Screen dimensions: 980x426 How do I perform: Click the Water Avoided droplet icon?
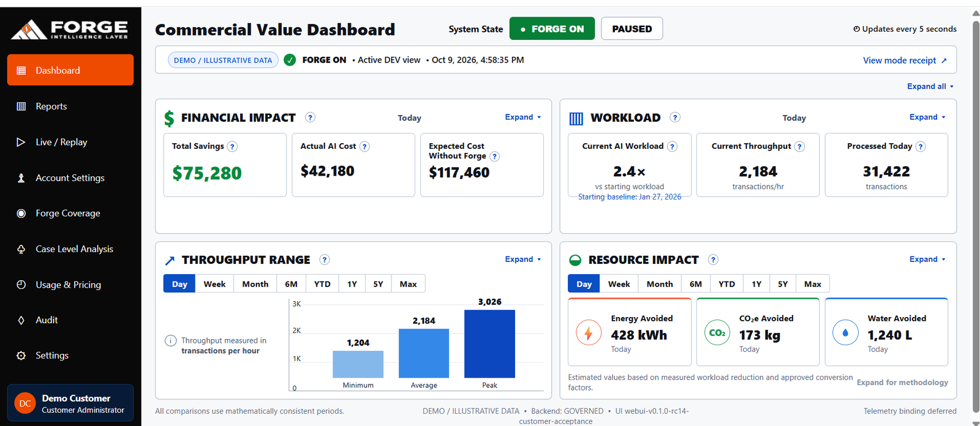[845, 333]
